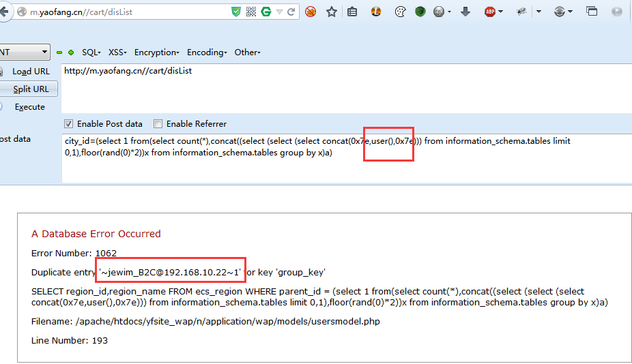Click the browser address bar URL text
This screenshot has width=632, height=364.
click(81, 12)
